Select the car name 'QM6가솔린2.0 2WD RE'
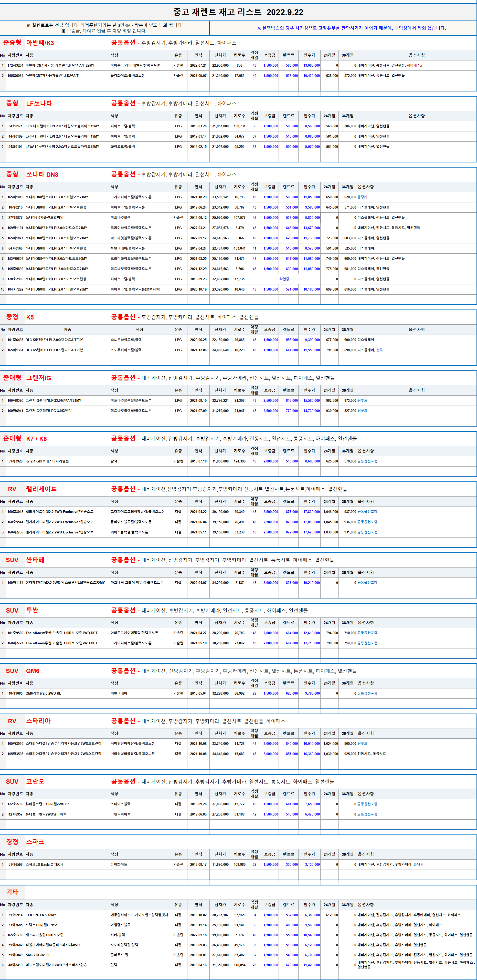The image size is (477, 980). tap(43, 694)
